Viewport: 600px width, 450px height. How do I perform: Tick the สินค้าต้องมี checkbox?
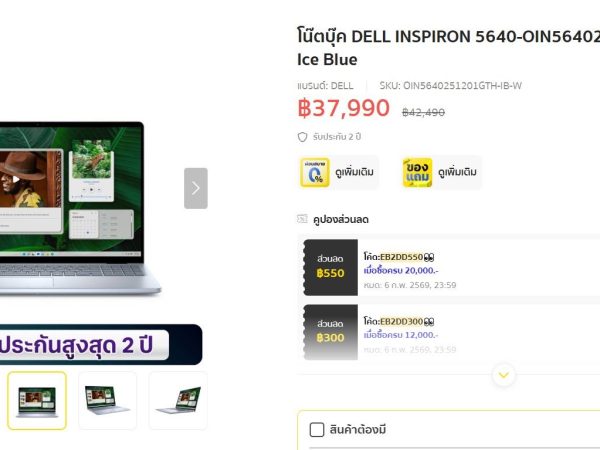[x=317, y=429]
